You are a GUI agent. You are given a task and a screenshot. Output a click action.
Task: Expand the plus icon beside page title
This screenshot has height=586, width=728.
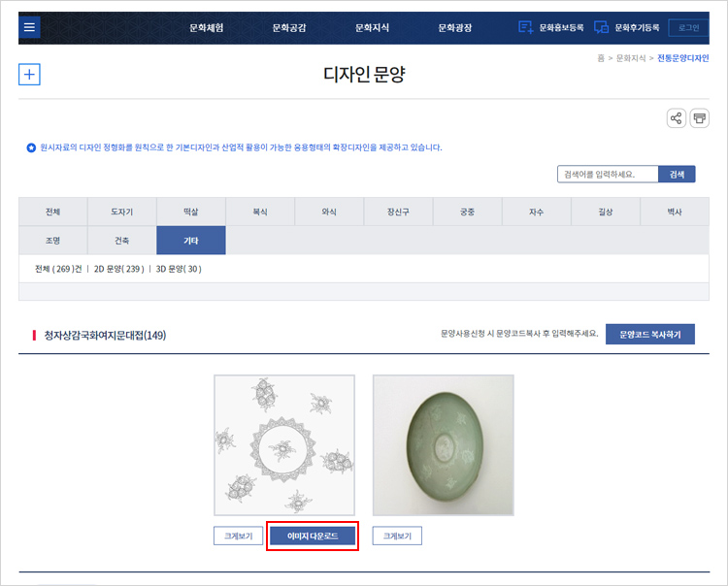(x=29, y=75)
